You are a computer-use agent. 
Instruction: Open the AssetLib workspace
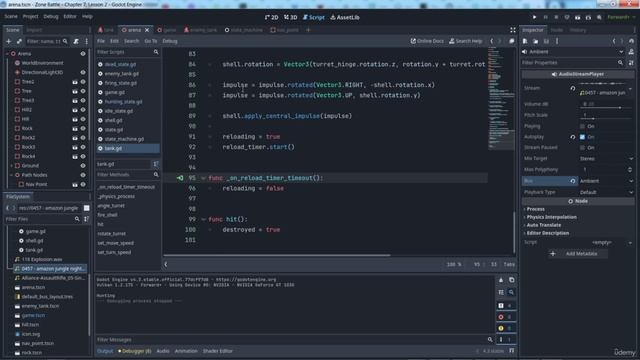pos(345,17)
